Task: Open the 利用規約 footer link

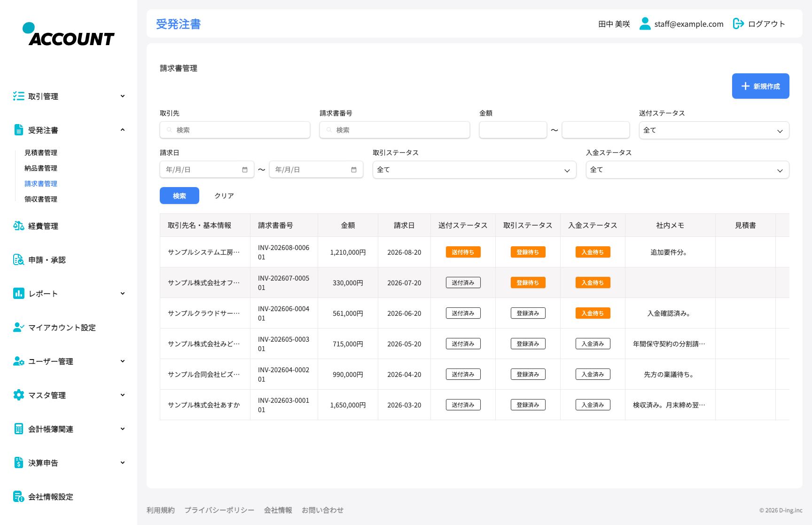Action: [x=161, y=510]
